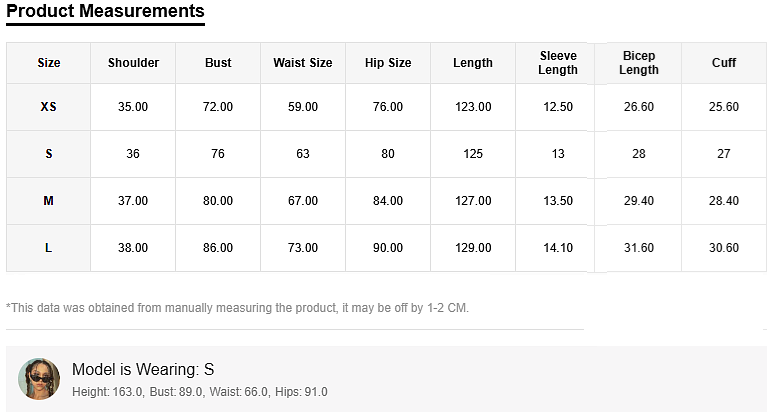Select the M size row label
Image resolution: width=772 pixels, height=412 pixels.
(x=48, y=201)
